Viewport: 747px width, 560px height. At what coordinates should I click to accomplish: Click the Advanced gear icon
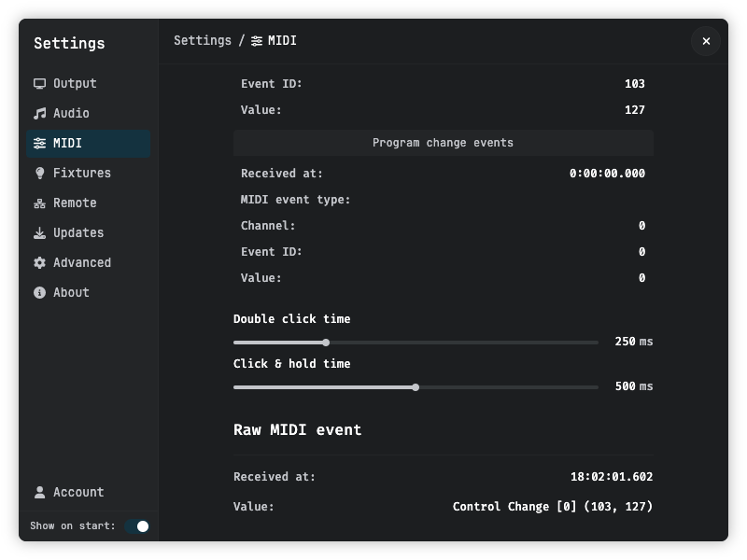[39, 263]
